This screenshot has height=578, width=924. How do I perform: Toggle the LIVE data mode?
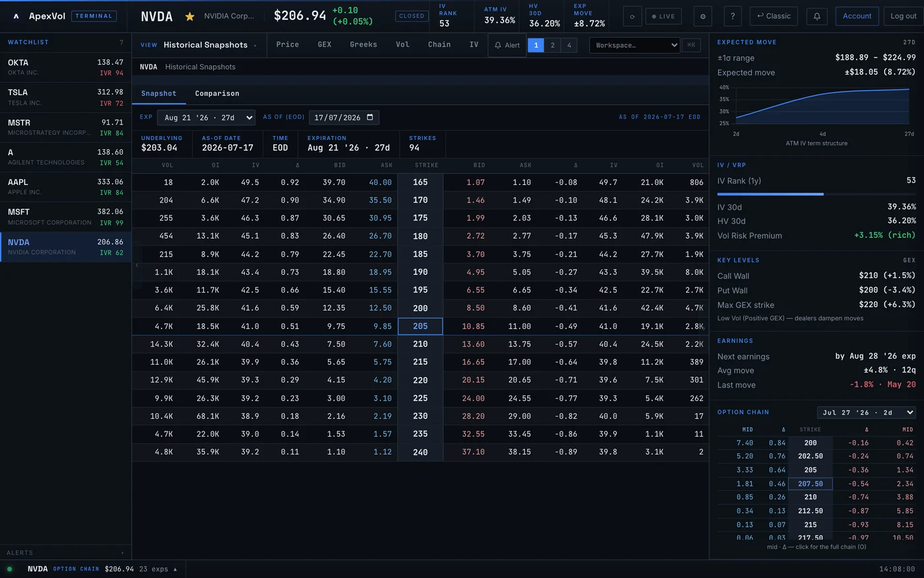click(663, 17)
